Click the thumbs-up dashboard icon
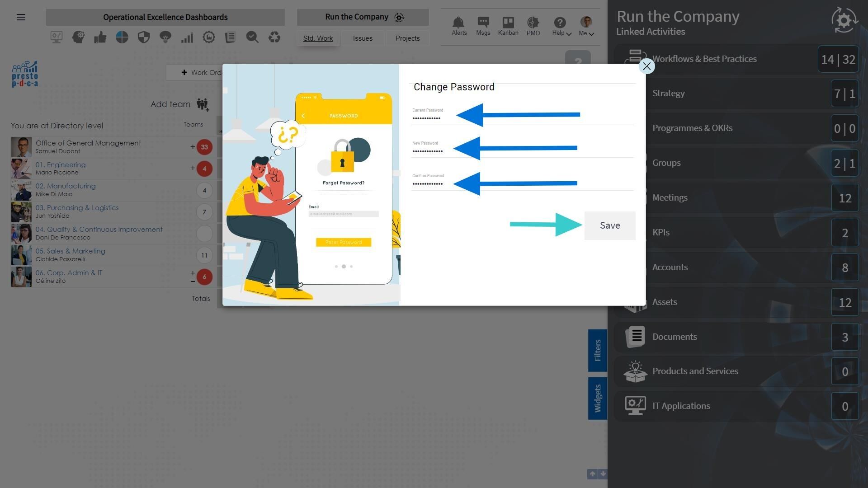The image size is (868, 488). point(100,37)
